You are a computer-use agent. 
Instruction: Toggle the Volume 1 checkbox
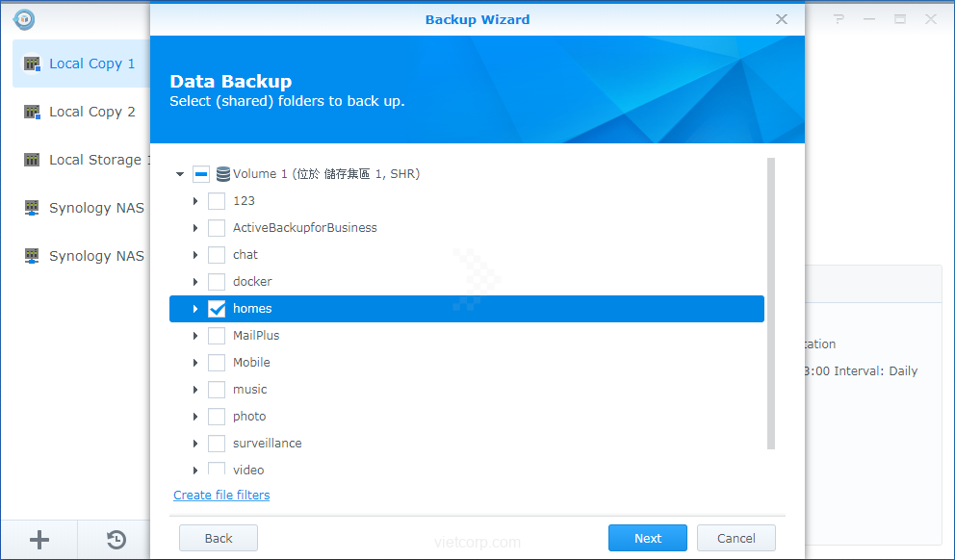coord(201,174)
